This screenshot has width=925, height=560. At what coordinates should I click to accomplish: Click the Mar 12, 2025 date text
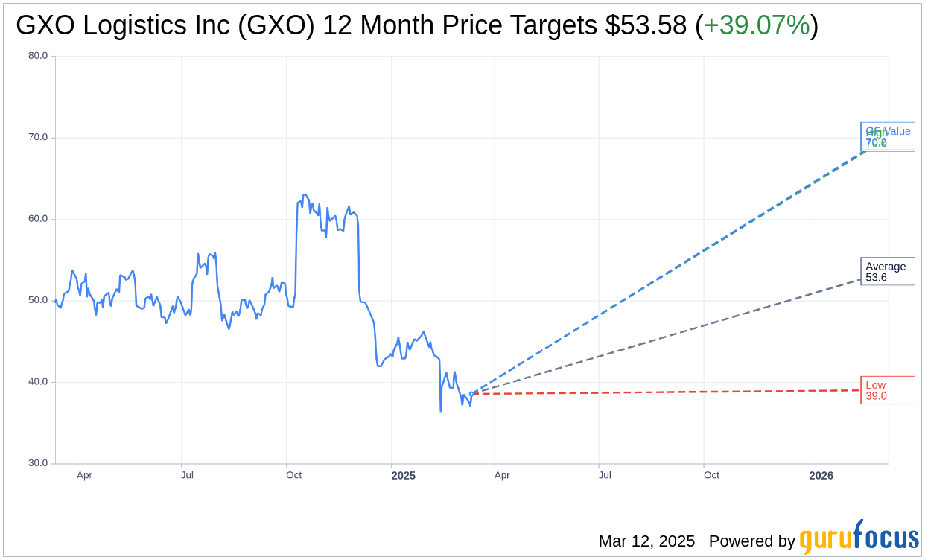click(x=646, y=541)
